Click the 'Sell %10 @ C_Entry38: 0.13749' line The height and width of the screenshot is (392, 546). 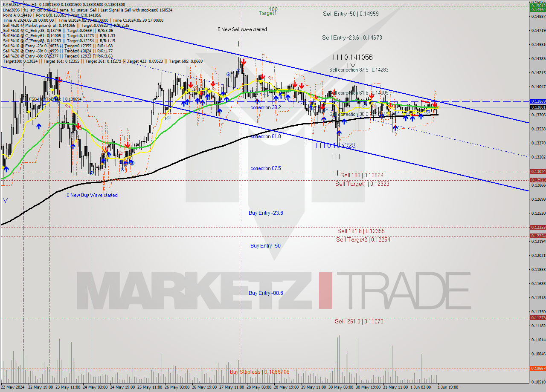pyautogui.click(x=58, y=30)
